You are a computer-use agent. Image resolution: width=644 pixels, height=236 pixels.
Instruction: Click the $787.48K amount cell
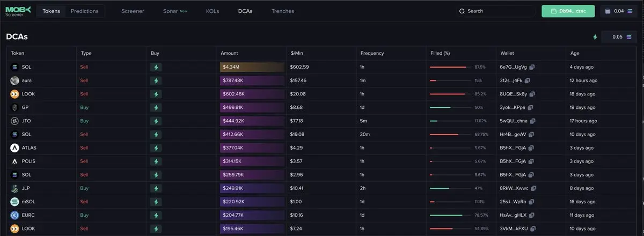click(x=252, y=80)
